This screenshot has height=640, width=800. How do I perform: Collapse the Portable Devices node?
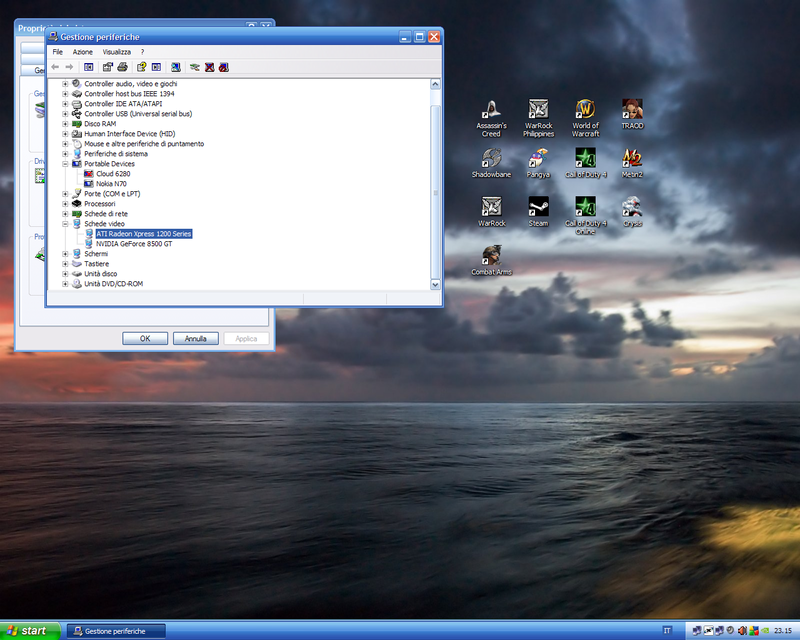pos(66,164)
